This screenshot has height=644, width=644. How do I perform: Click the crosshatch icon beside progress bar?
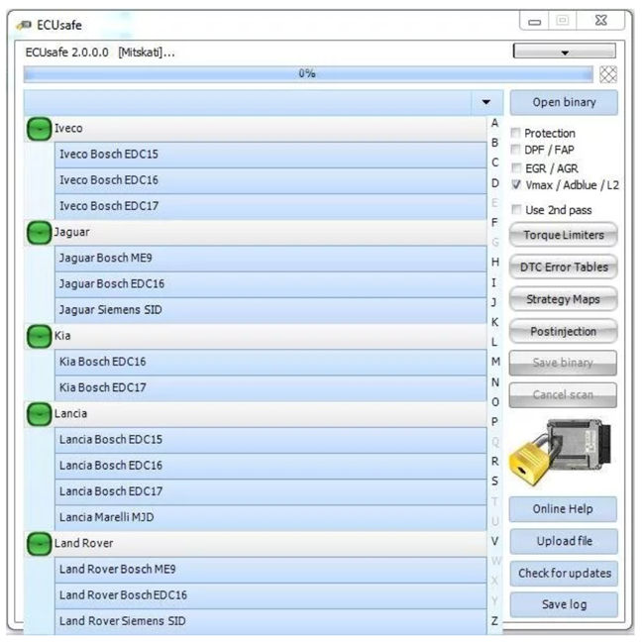pyautogui.click(x=608, y=74)
